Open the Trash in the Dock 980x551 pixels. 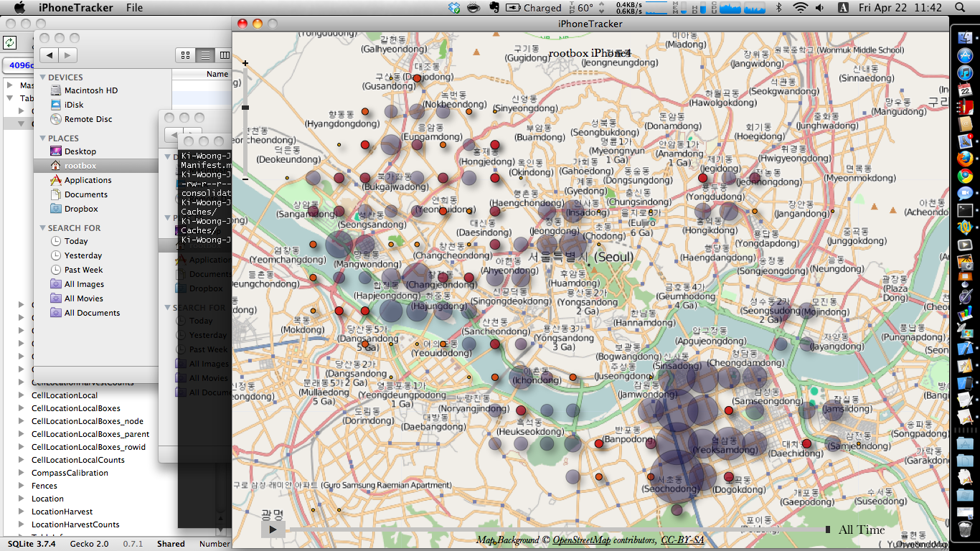coord(965,529)
